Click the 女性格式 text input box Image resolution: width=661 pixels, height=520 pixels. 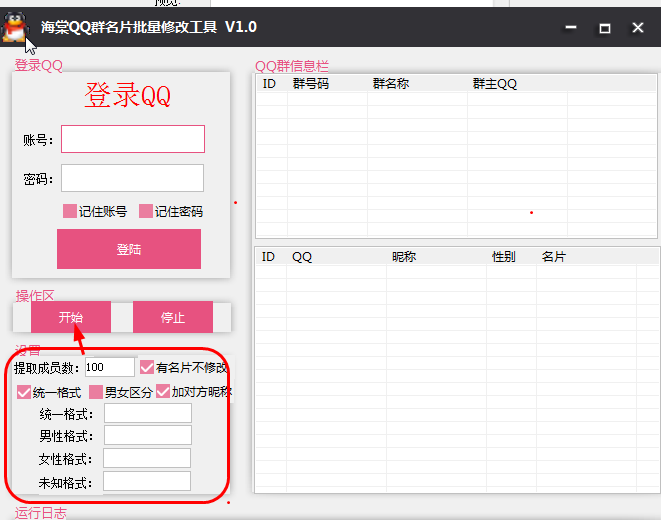click(147, 458)
